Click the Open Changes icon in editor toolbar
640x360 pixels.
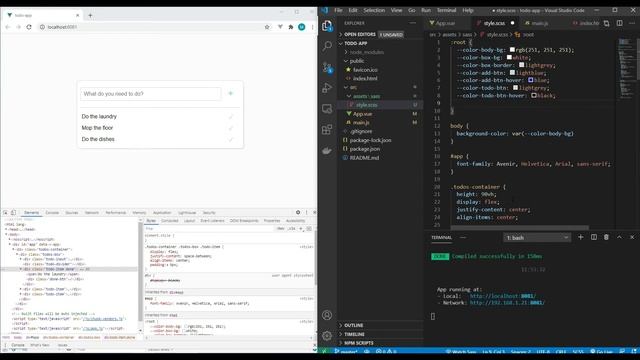tap(607, 23)
